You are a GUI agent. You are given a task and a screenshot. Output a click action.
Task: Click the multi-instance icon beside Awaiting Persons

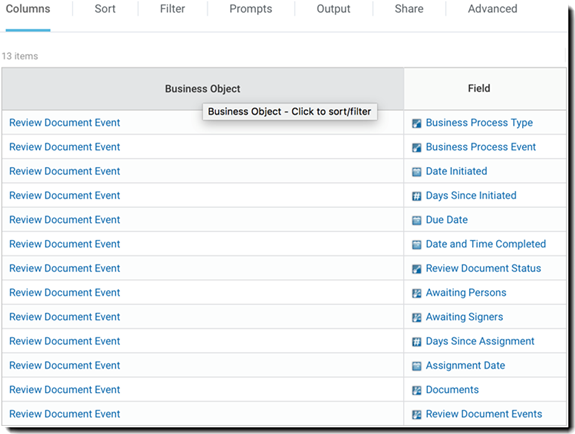(417, 293)
